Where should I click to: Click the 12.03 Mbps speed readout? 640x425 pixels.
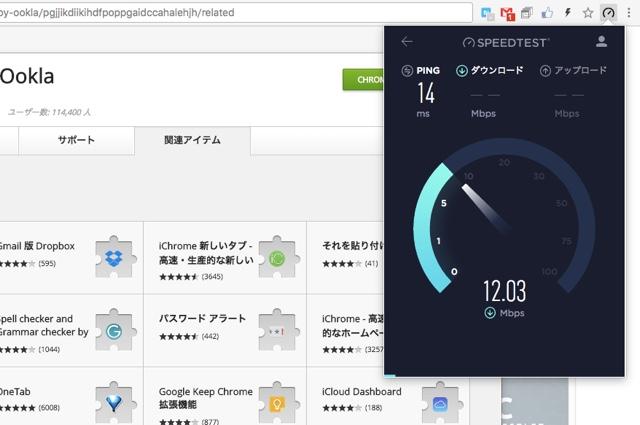(x=505, y=292)
